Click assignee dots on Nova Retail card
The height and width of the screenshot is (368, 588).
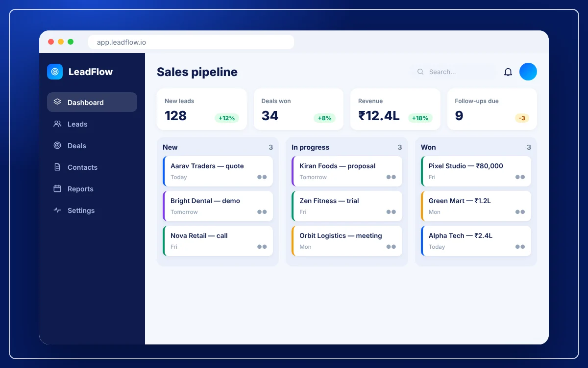(x=262, y=247)
